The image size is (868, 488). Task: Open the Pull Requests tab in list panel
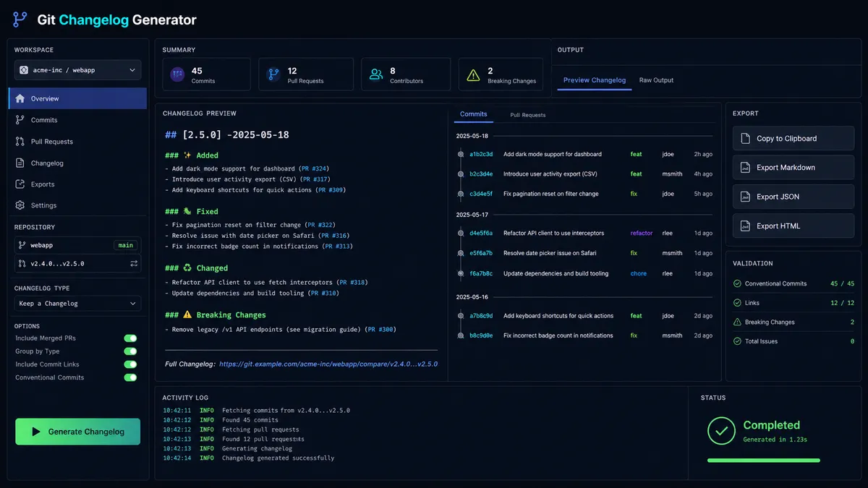pos(528,115)
